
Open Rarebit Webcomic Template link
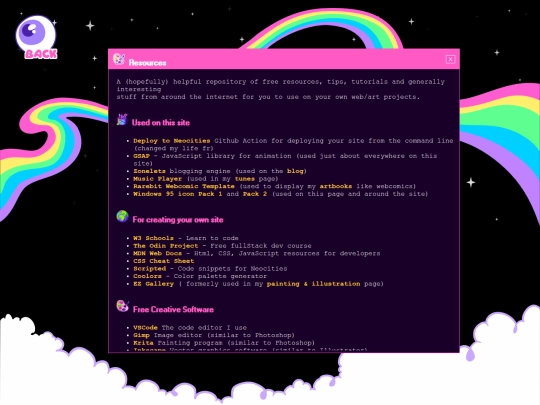[184, 186]
